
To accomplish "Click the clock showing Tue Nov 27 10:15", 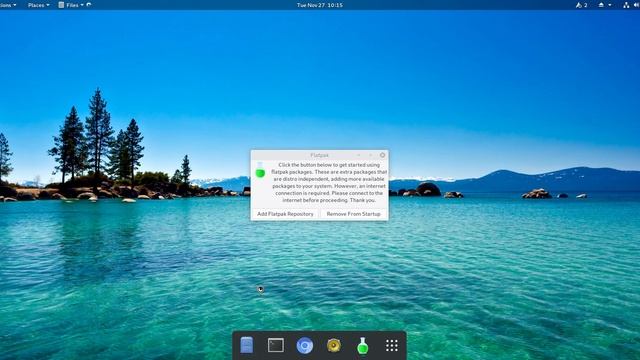I will tap(320, 5).
